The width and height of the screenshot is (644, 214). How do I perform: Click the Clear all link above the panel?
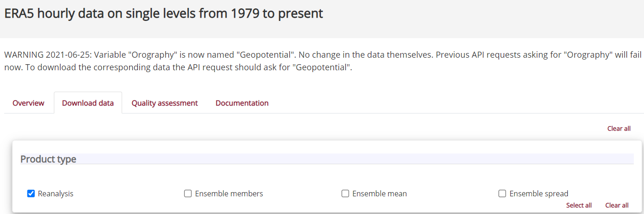click(618, 128)
